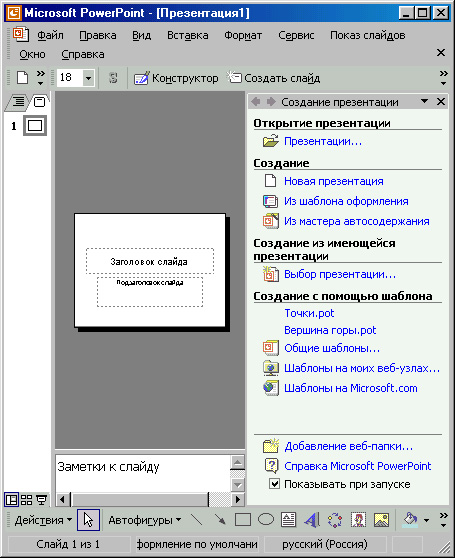Start the slide show from view buttons
This screenshot has height=558, width=455.
coord(42,500)
